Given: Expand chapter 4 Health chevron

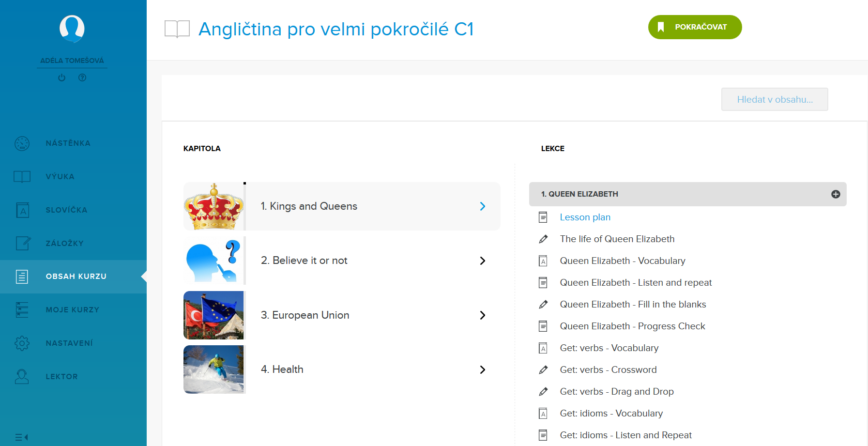Looking at the screenshot, I should pyautogui.click(x=482, y=370).
